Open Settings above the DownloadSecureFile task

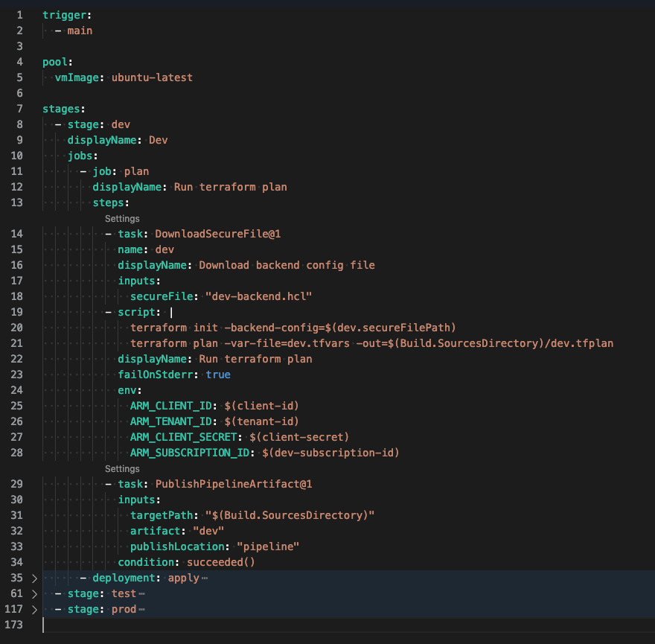(x=122, y=219)
